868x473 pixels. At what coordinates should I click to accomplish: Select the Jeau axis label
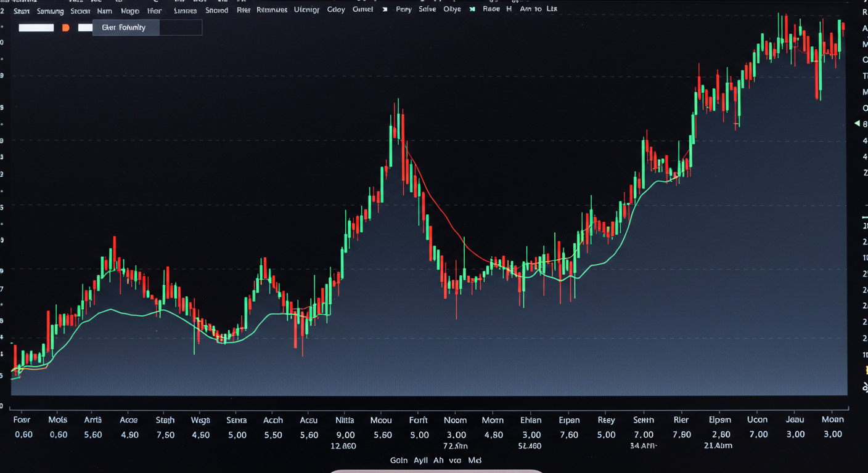(x=795, y=420)
